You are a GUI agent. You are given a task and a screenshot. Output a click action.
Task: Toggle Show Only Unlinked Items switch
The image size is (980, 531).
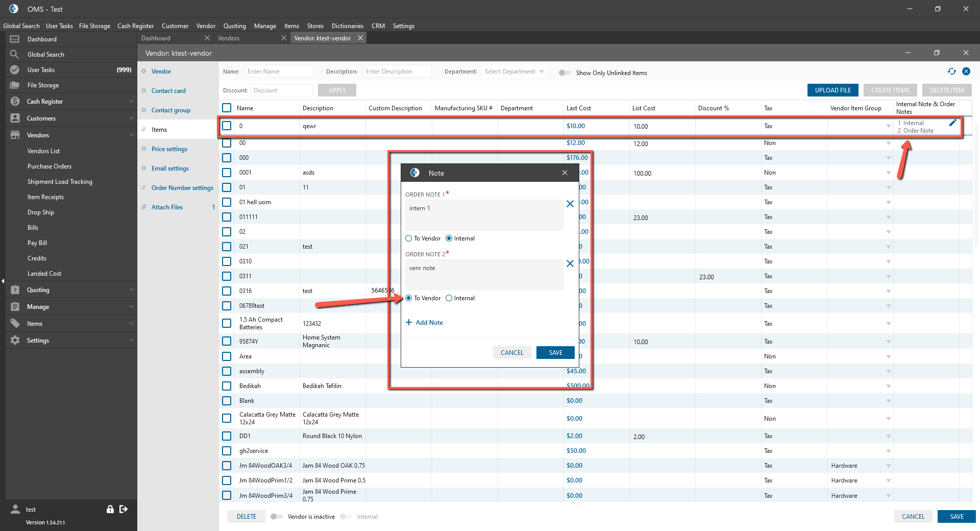coord(565,73)
